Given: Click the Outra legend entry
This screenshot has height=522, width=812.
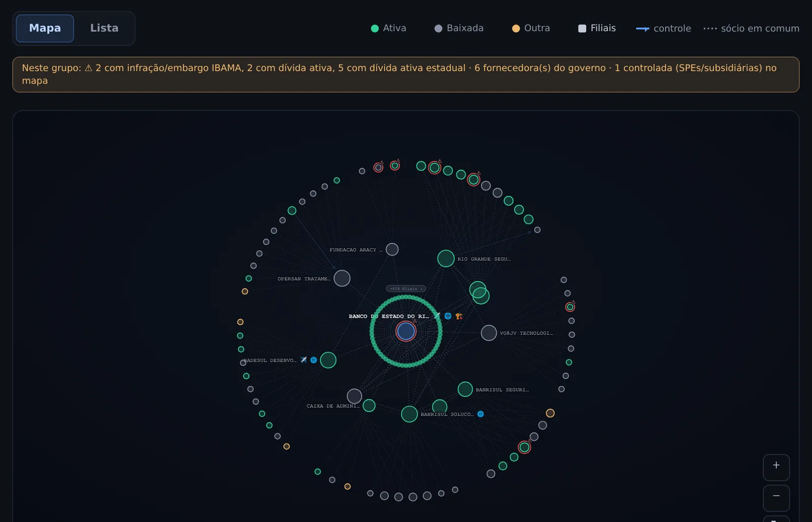Looking at the screenshot, I should (531, 28).
